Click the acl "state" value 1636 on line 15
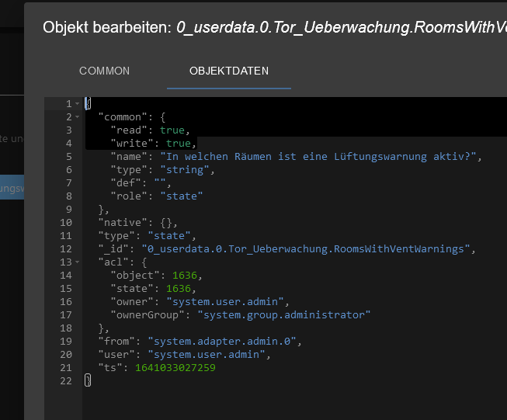Viewport: 507px width, 420px height. tap(179, 288)
